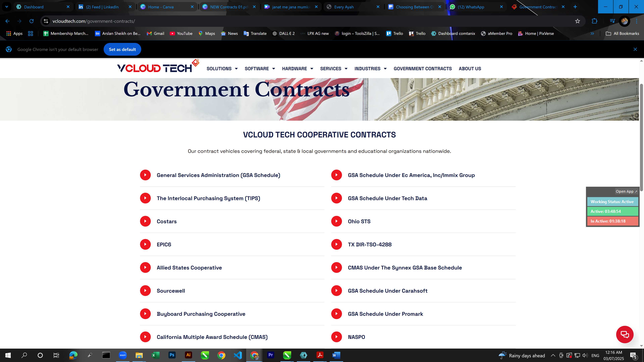Screen dimensions: 644x362
Task: Open the Chrome three-dot menu
Action: (636, 21)
